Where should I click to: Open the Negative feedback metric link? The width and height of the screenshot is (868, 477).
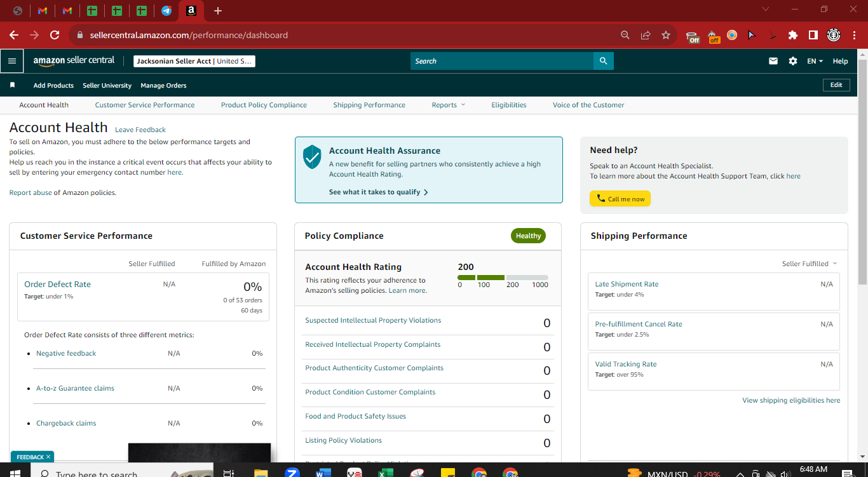click(66, 353)
